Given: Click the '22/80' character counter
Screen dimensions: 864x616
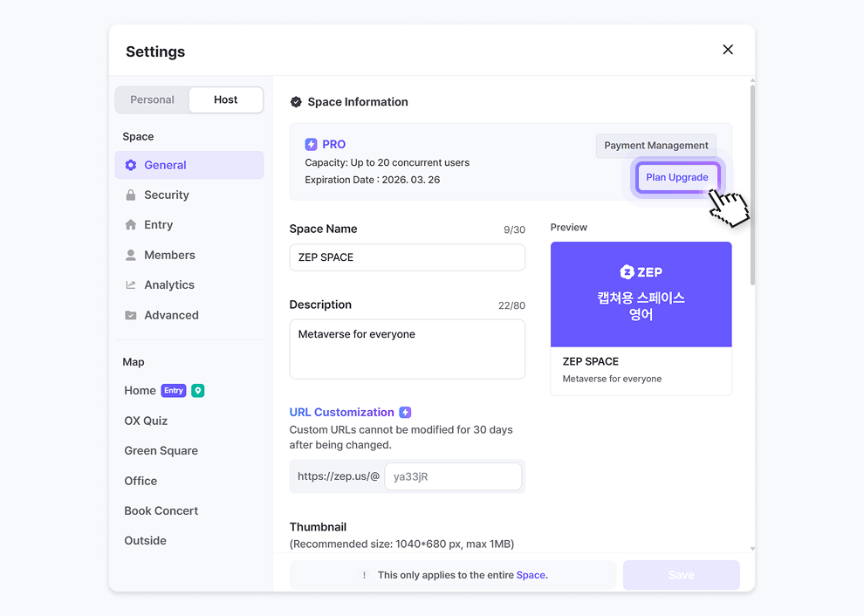Looking at the screenshot, I should click(511, 305).
